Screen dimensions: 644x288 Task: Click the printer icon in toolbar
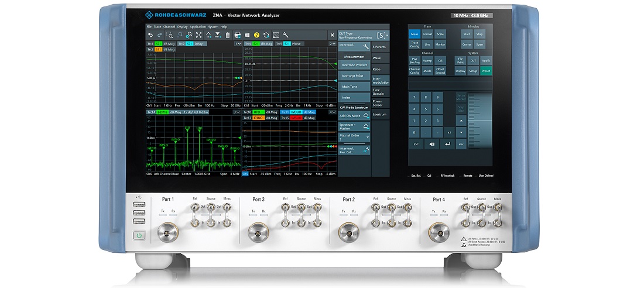pos(237,35)
